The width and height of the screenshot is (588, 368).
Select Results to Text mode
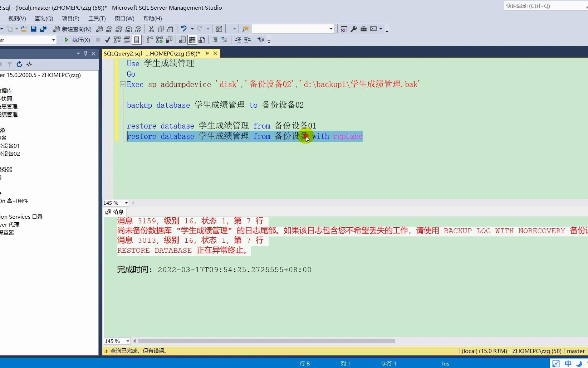(x=182, y=40)
